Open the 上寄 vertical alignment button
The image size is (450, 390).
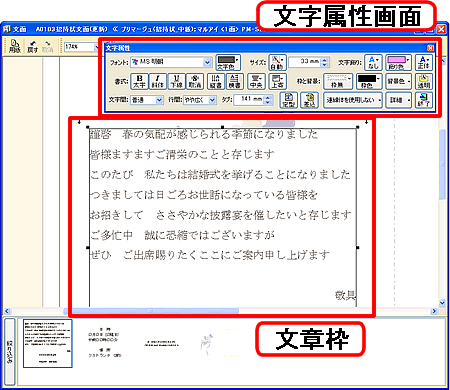[x=277, y=81]
